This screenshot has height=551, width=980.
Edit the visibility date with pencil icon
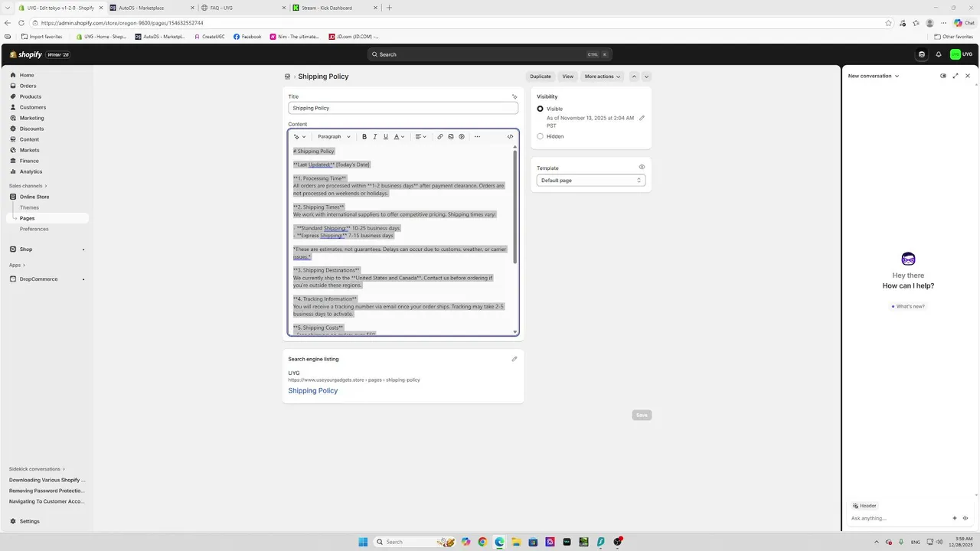tap(642, 118)
